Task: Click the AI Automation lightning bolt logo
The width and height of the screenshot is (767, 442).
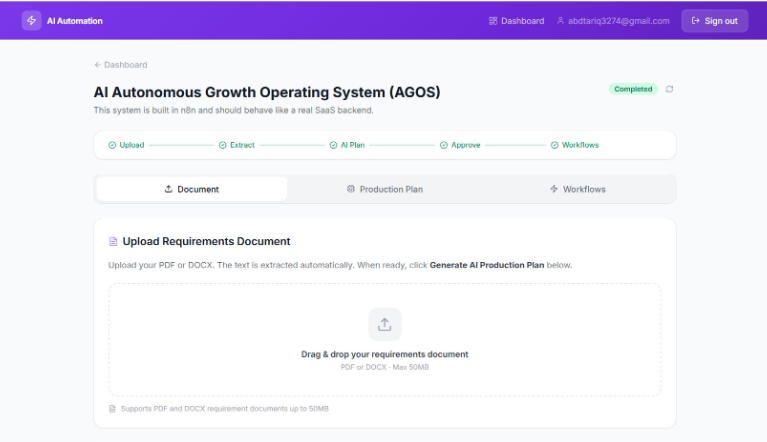Action: tap(31, 21)
